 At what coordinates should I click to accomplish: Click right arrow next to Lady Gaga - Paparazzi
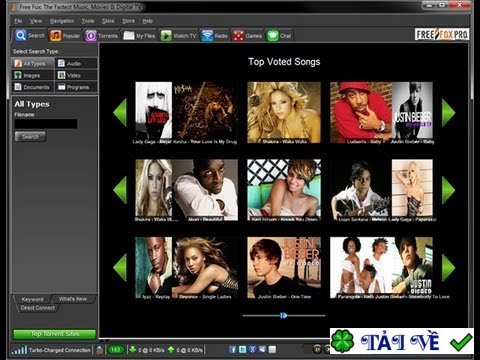tap(448, 190)
